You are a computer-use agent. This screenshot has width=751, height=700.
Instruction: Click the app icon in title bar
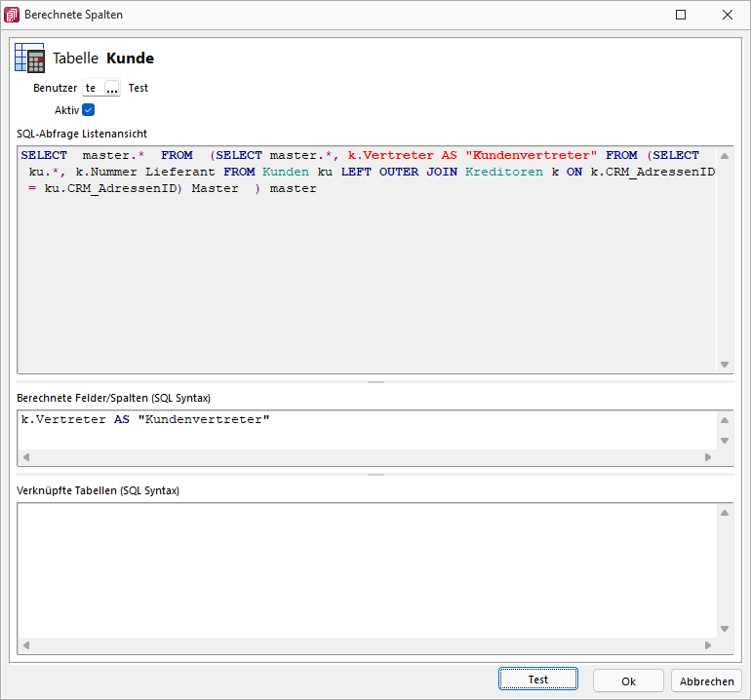coord(13,15)
